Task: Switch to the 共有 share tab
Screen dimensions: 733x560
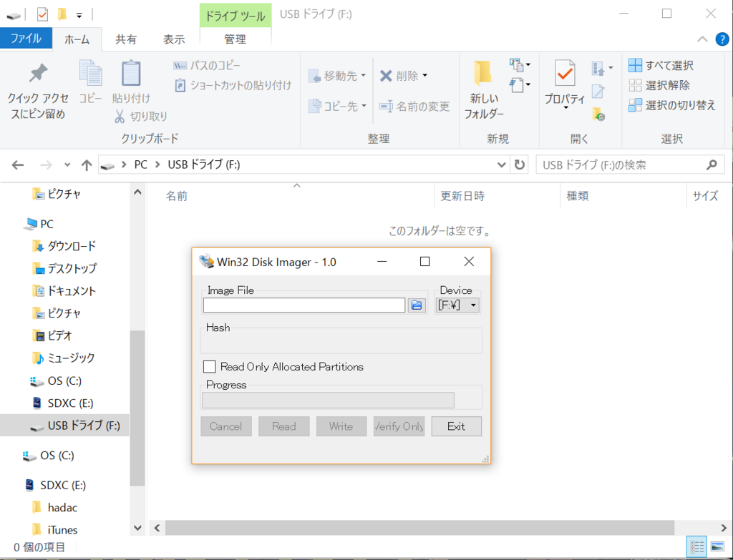Action: tap(126, 39)
